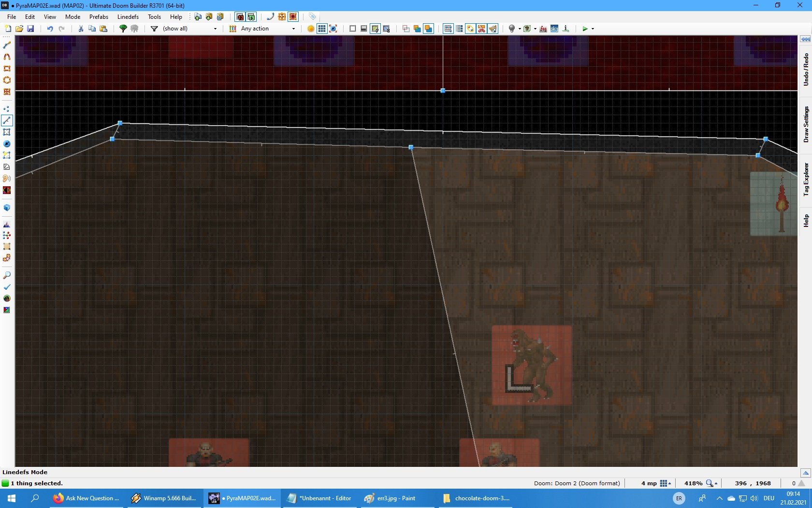This screenshot has height=508, width=812.
Task: Expand test map dropdown arrow
Action: click(x=593, y=29)
